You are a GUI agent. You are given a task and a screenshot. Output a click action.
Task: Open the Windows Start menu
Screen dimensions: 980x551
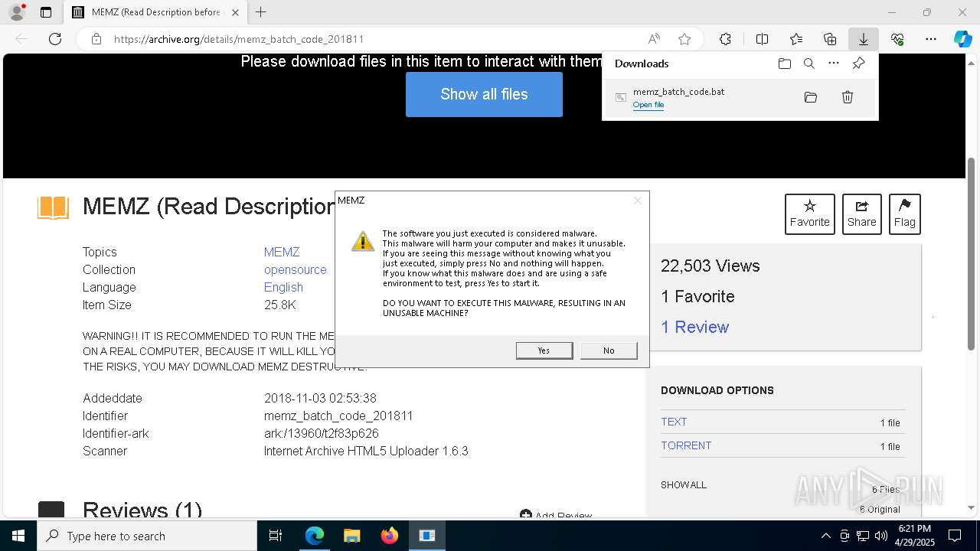click(18, 536)
